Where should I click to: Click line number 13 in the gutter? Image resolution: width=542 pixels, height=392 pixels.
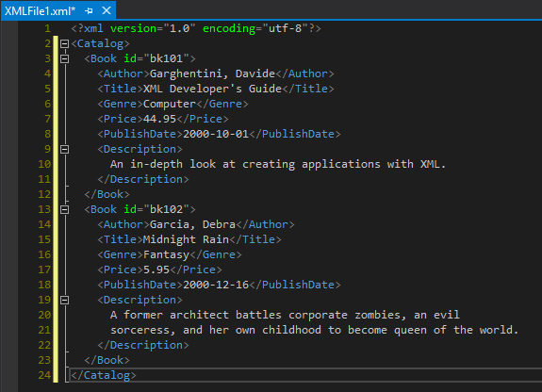[x=44, y=209]
